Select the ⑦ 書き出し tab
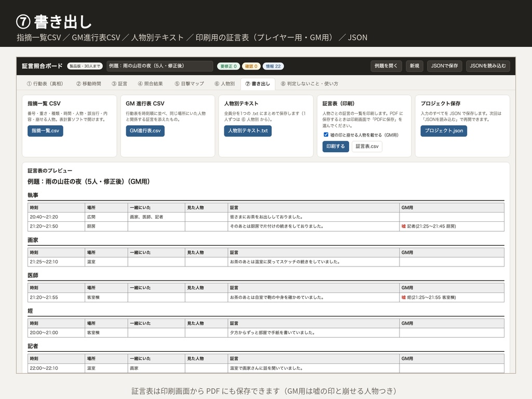 [258, 84]
